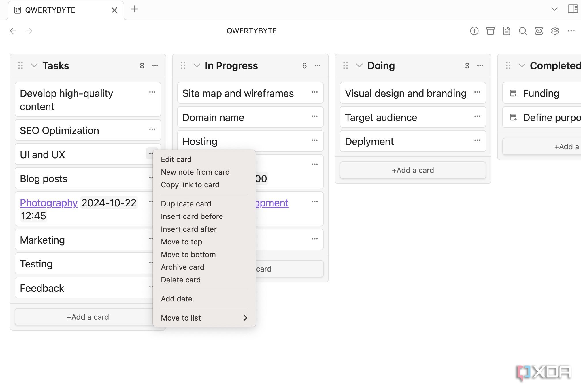Open options for Site map and wireframes card
Screen dimensions: 581x392
tap(315, 92)
